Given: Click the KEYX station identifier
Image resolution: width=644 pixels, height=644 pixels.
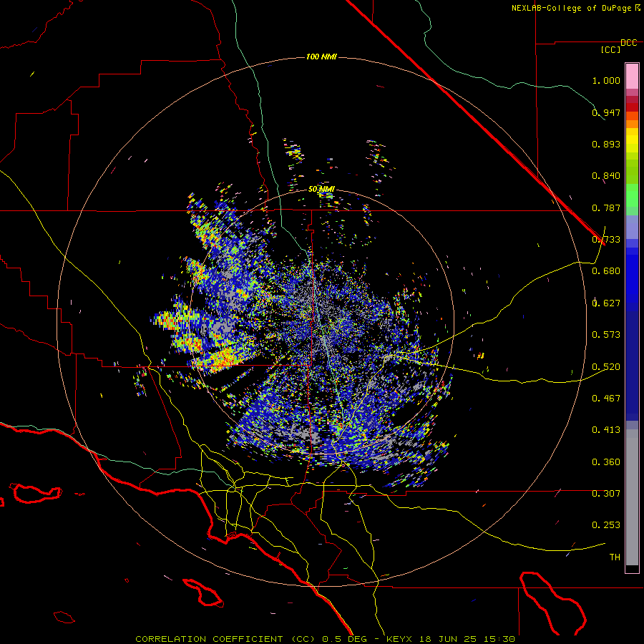Looking at the screenshot, I should pos(401,639).
